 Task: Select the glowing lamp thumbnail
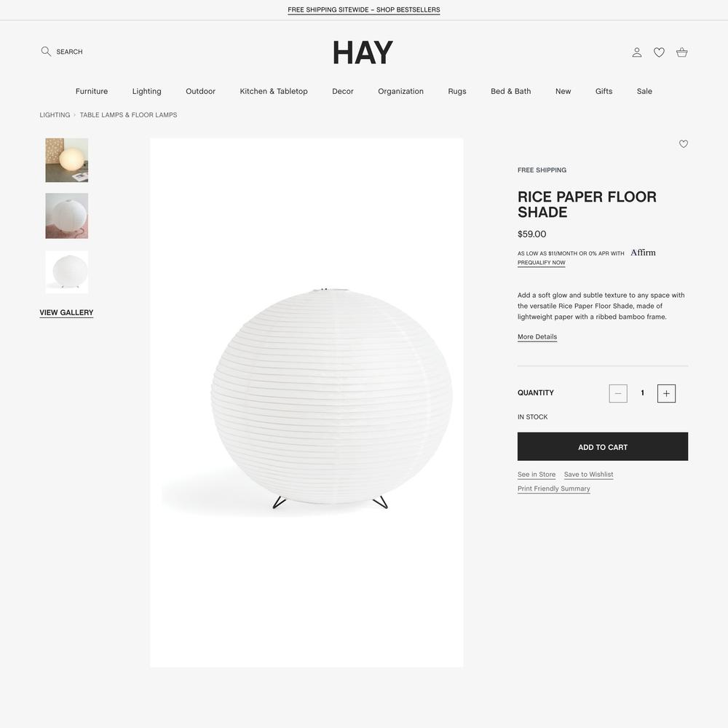coord(67,160)
